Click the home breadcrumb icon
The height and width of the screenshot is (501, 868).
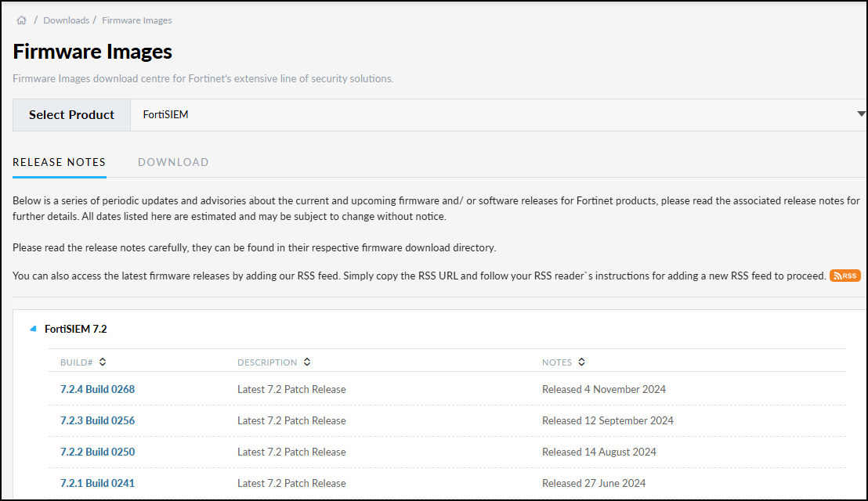pyautogui.click(x=21, y=20)
